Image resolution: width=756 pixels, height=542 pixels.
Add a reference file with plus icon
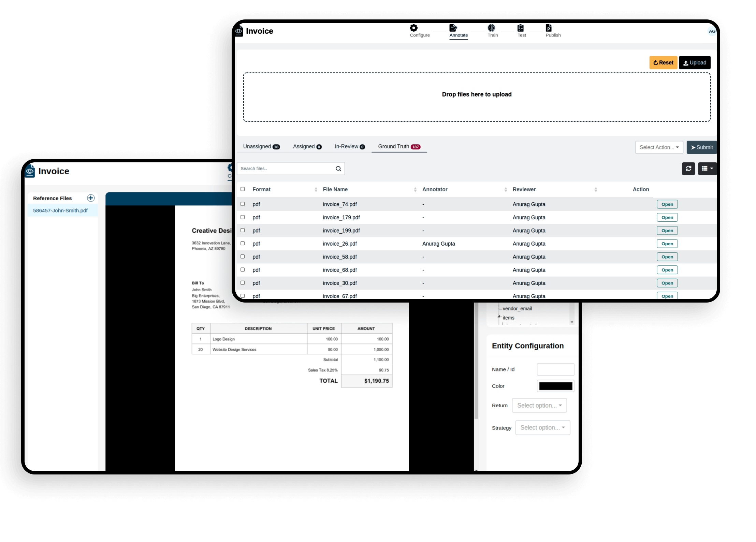pos(91,198)
